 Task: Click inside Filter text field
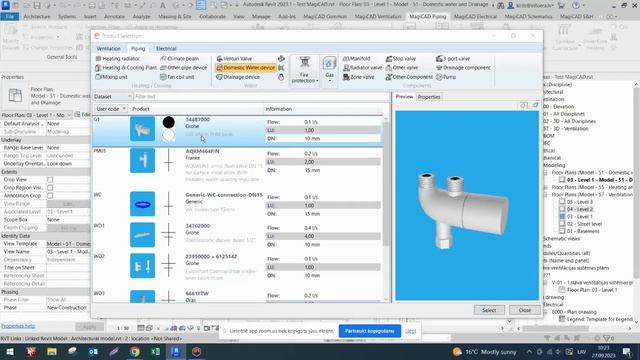point(261,97)
